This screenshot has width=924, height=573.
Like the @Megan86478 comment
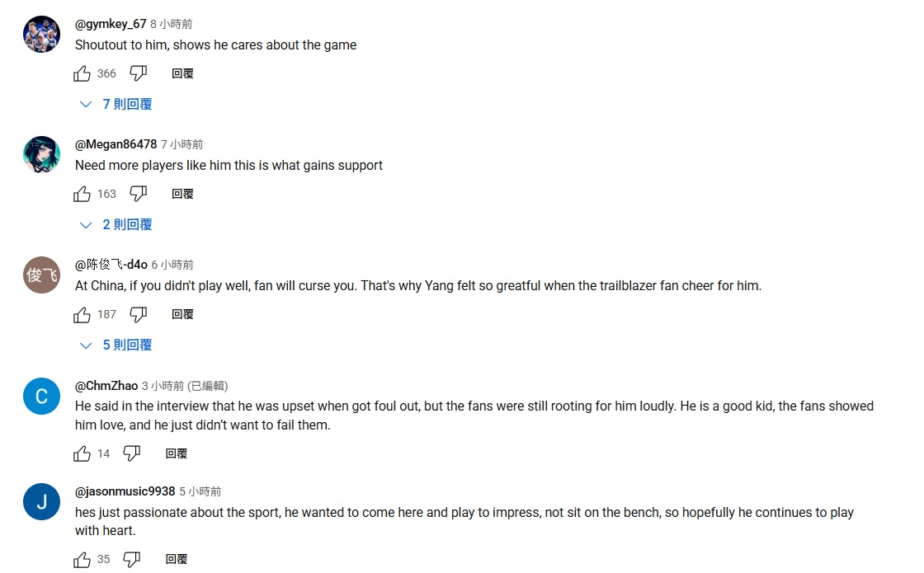(82, 194)
